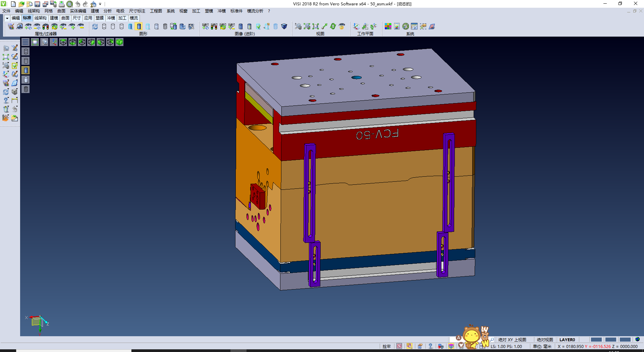The image size is (644, 352).
Task: Select the solid green cube view icon
Action: click(119, 42)
